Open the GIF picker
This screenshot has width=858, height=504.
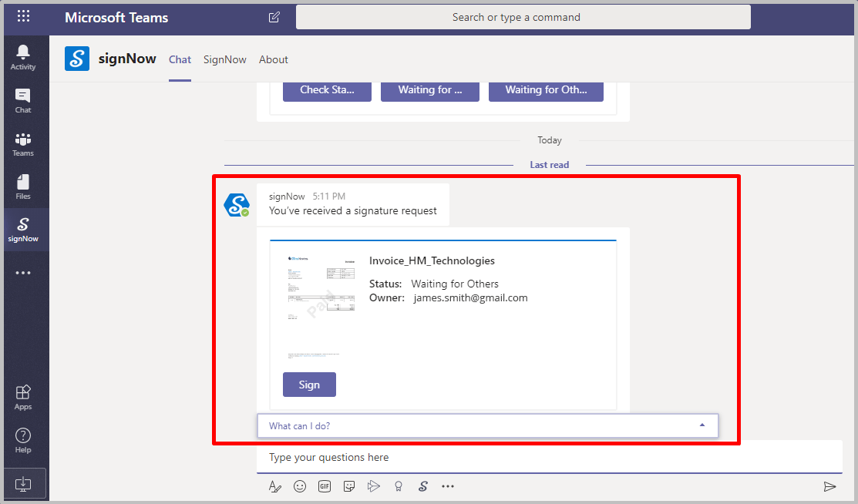[325, 486]
